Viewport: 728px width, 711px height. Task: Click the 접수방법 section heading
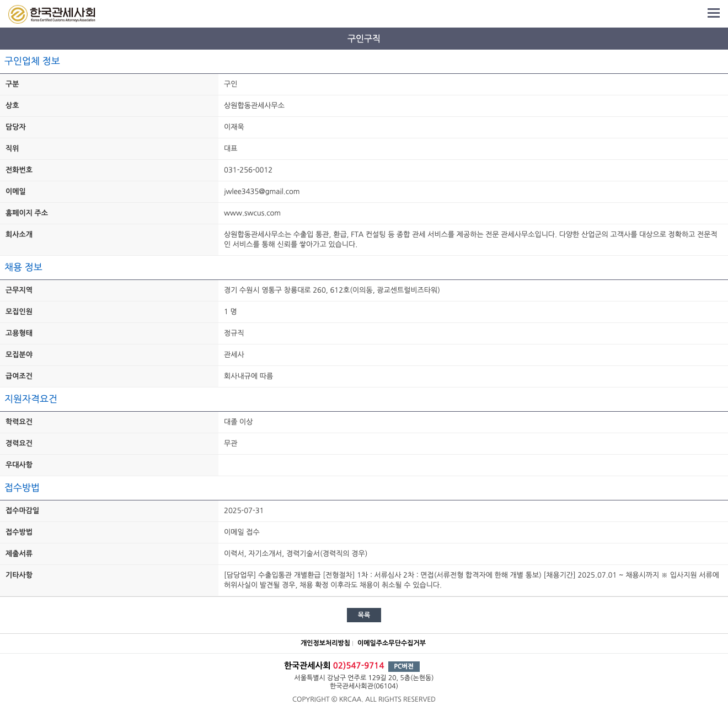[x=22, y=488]
